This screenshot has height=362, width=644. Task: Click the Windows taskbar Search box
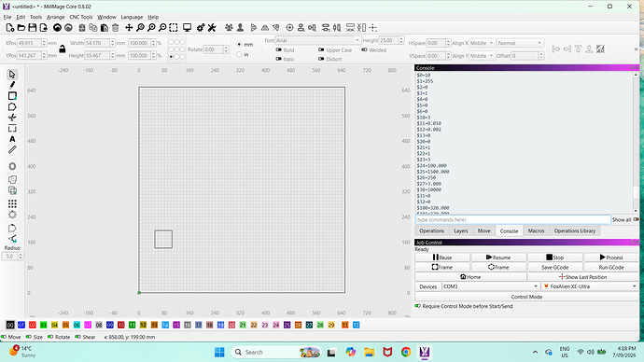275,352
